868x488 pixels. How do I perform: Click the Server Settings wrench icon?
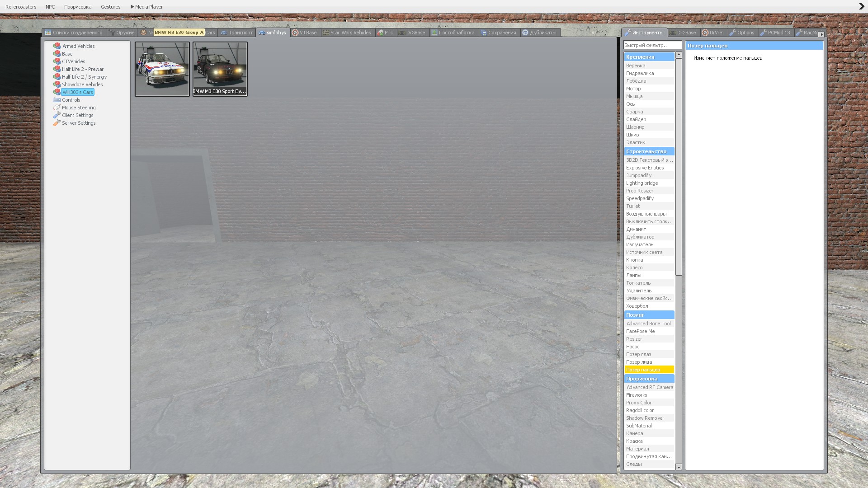[57, 123]
